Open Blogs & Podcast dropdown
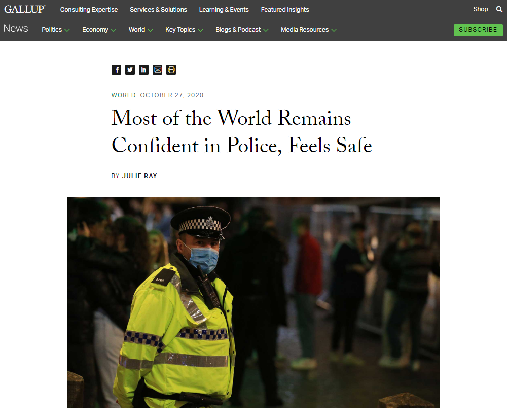This screenshot has width=507, height=420. tap(242, 30)
